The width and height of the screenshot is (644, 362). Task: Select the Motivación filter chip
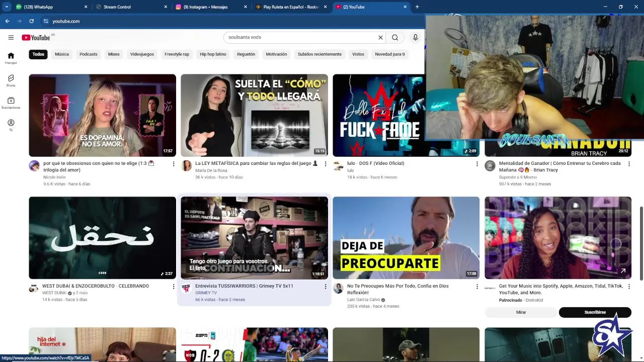276,54
